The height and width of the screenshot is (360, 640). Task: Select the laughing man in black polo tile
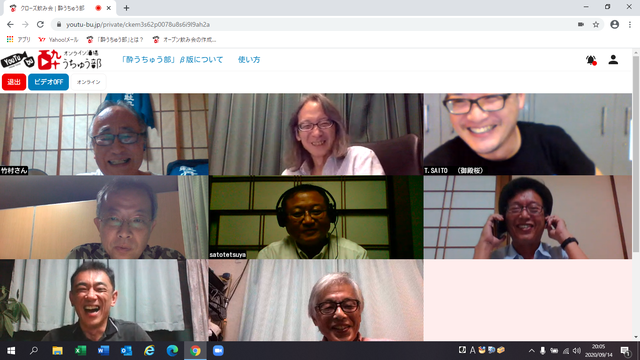(x=104, y=300)
